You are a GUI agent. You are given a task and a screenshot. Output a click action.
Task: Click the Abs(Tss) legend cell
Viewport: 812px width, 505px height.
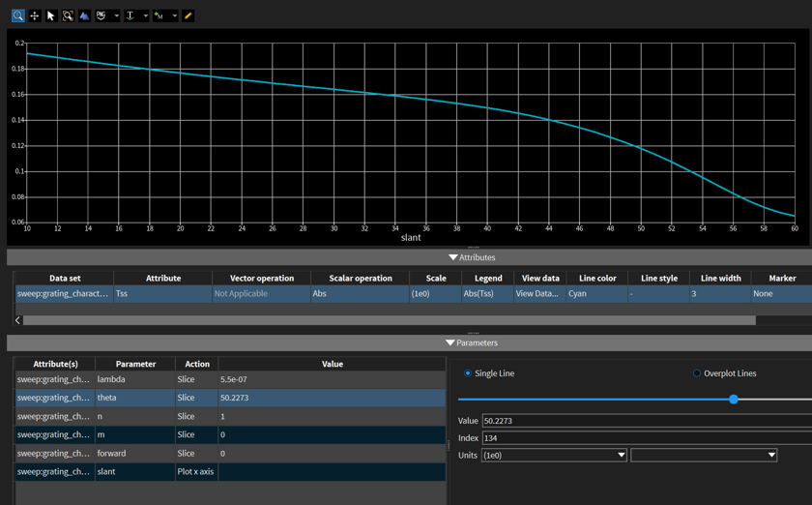(487, 293)
